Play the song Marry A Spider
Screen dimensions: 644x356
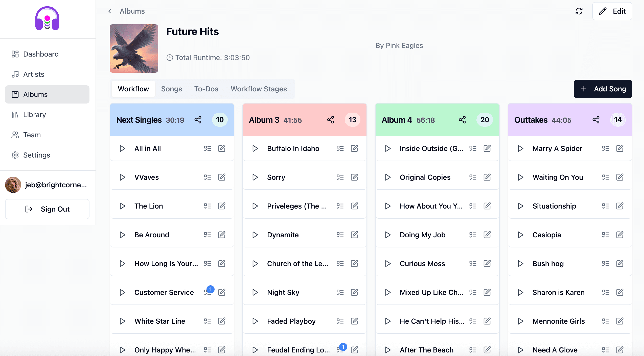pos(520,148)
